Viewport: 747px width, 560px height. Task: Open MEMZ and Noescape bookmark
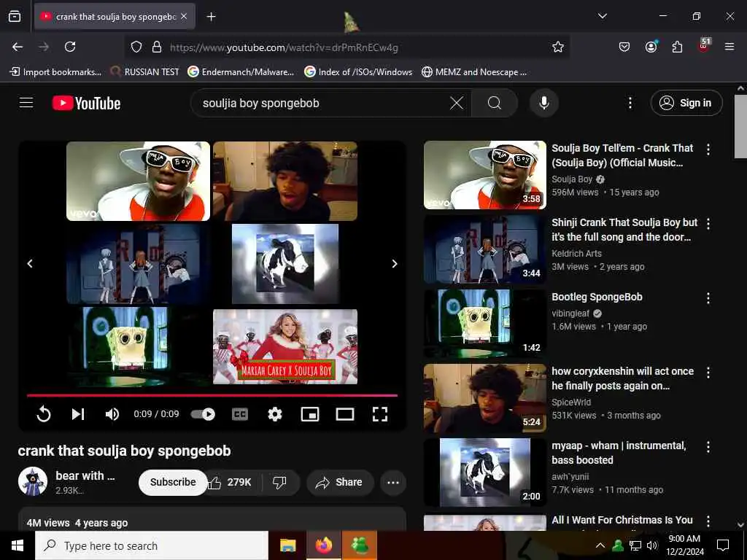[x=474, y=72]
